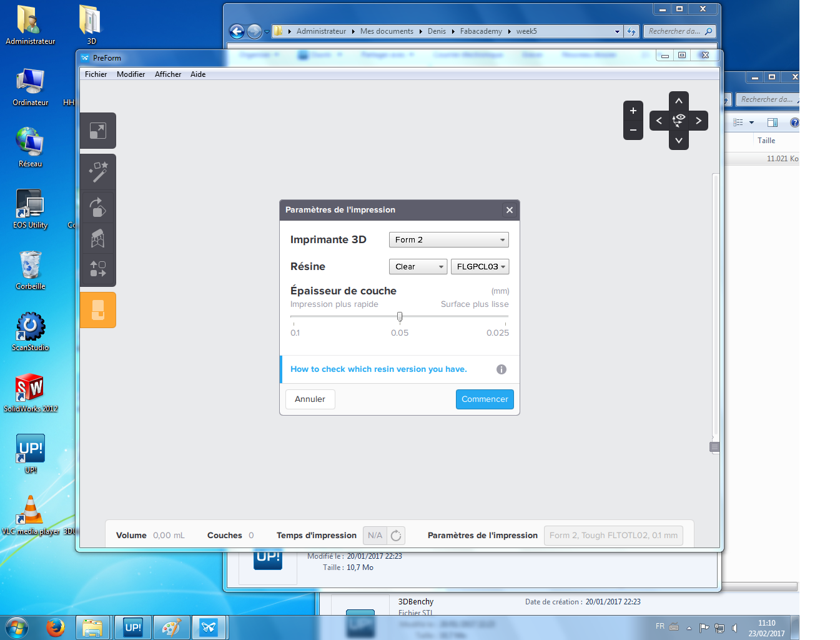Image resolution: width=840 pixels, height=640 pixels.
Task: Open the Modifier menu
Action: (131, 74)
